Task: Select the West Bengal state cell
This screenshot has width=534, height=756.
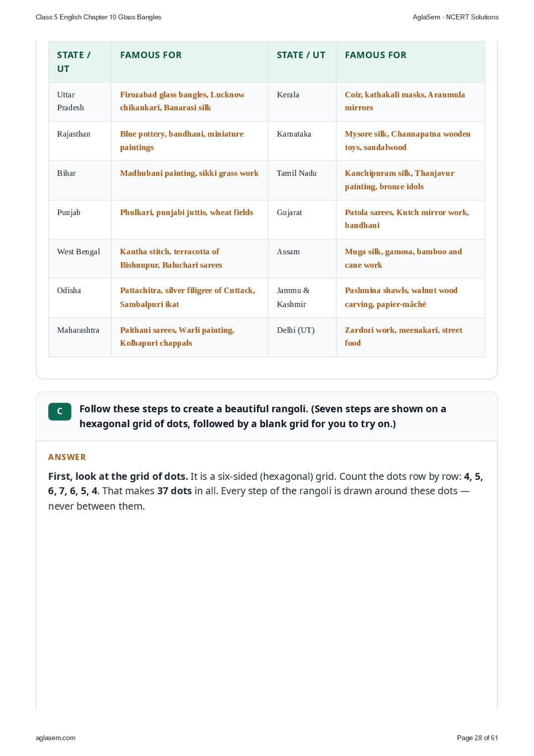Action: pyautogui.click(x=80, y=259)
